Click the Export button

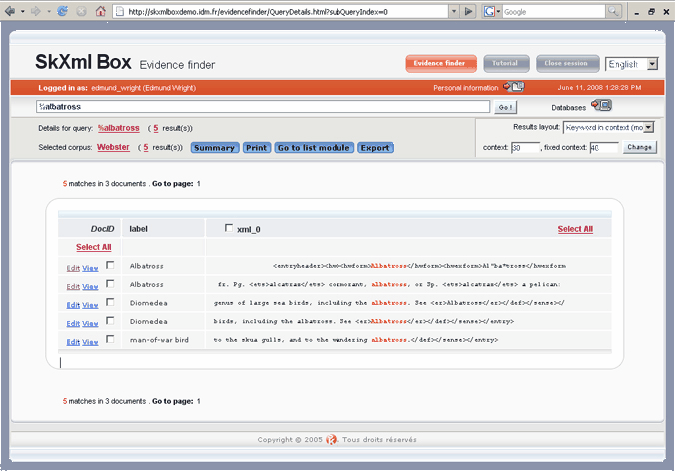pyautogui.click(x=375, y=148)
